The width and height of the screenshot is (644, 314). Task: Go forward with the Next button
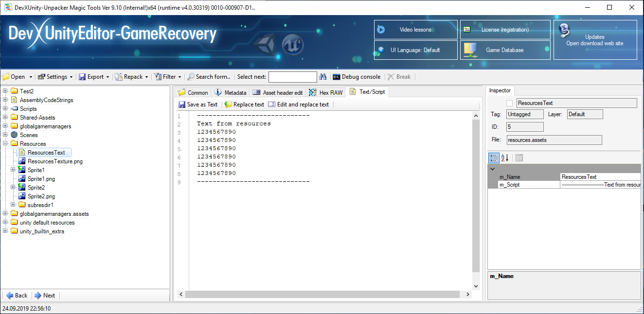point(45,295)
